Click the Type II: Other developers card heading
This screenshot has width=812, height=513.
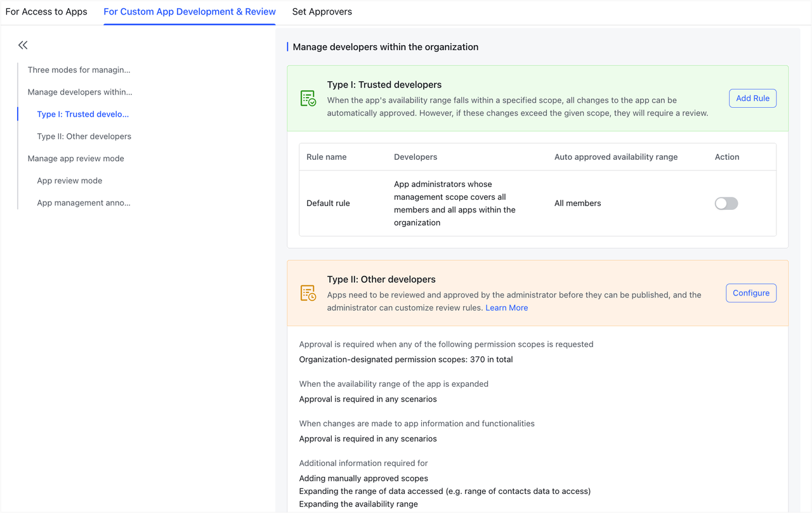pyautogui.click(x=381, y=279)
